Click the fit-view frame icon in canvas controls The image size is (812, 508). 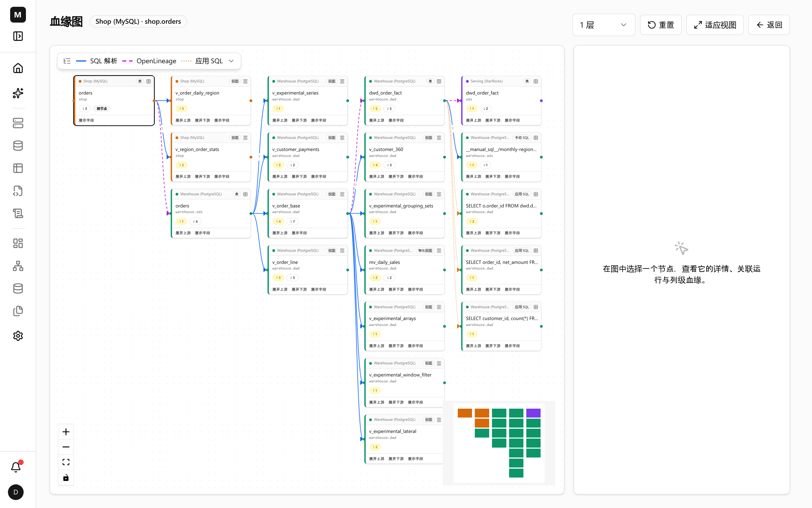tap(66, 462)
